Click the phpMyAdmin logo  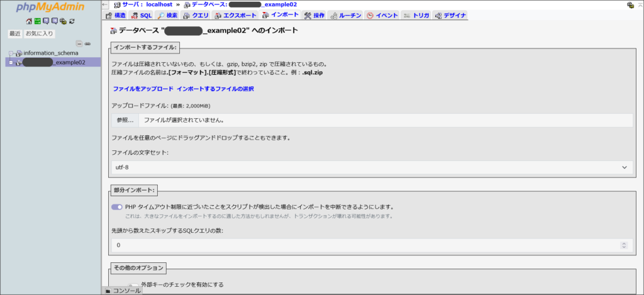pyautogui.click(x=50, y=8)
